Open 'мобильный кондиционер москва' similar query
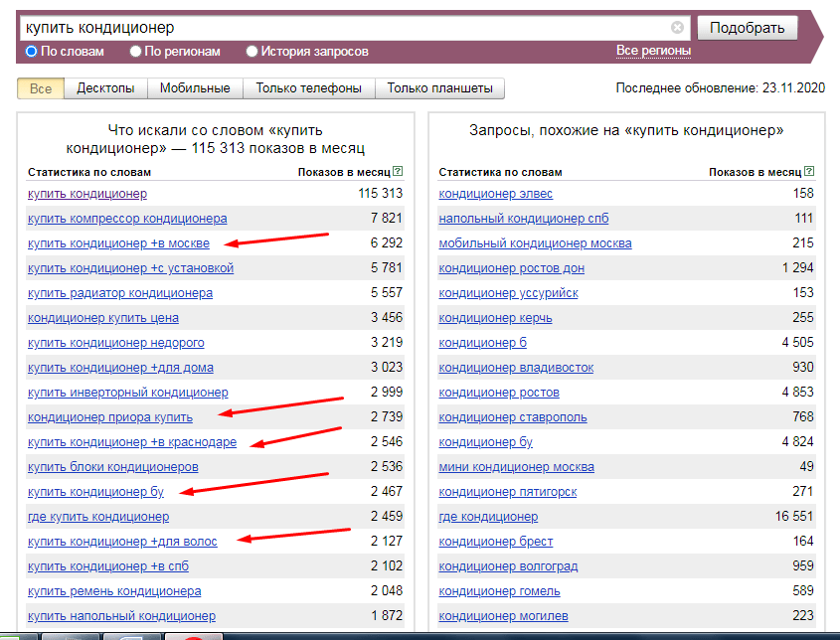Screen dimensions: 840x640 (535, 243)
